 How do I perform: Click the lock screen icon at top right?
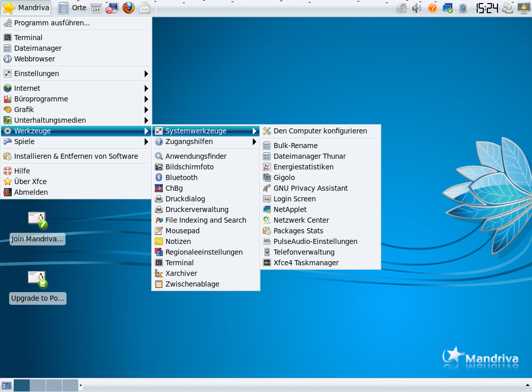click(x=523, y=8)
